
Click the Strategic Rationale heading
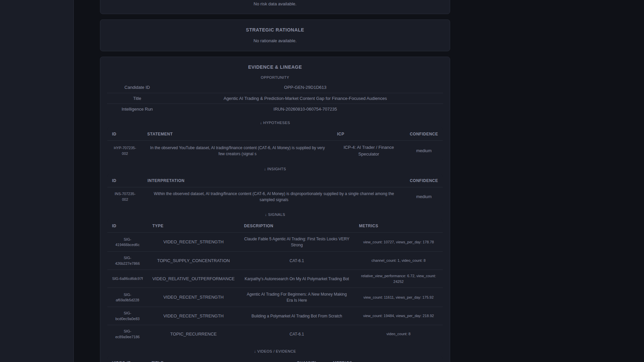[275, 30]
